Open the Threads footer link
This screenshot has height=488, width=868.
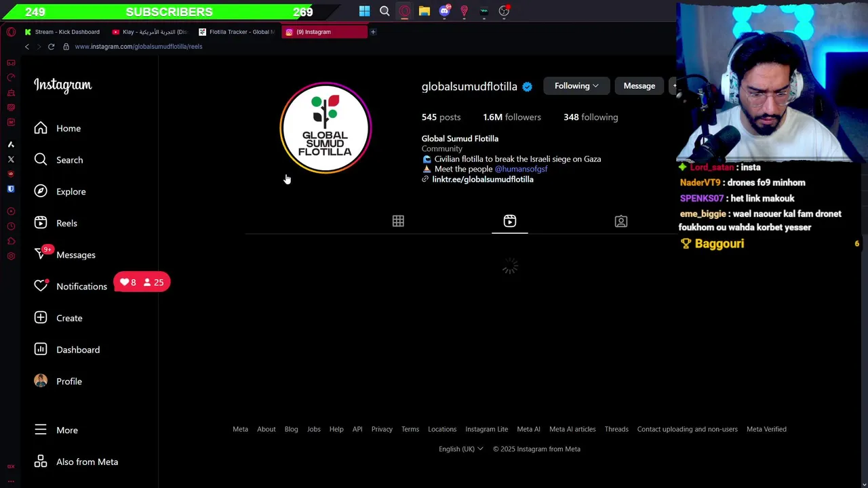coord(616,429)
